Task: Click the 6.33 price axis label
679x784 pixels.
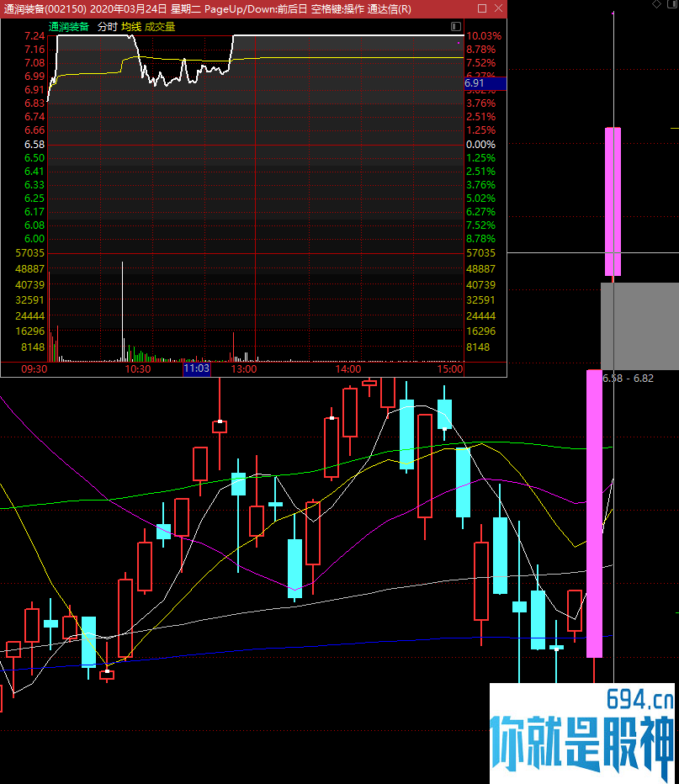Action: click(x=34, y=185)
